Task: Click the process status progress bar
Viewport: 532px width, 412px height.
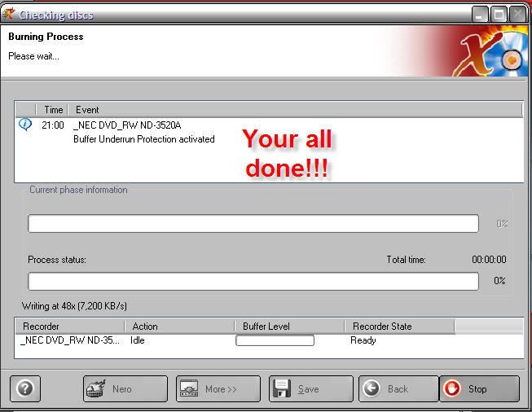Action: [253, 281]
